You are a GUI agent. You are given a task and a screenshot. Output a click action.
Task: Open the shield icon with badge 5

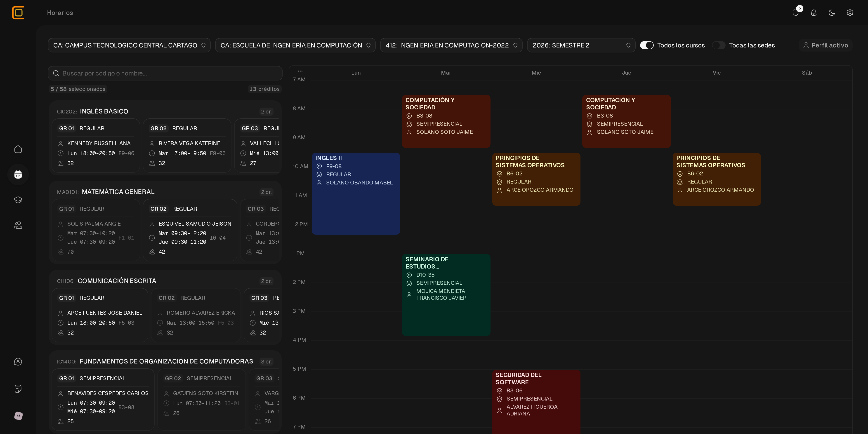point(796,13)
